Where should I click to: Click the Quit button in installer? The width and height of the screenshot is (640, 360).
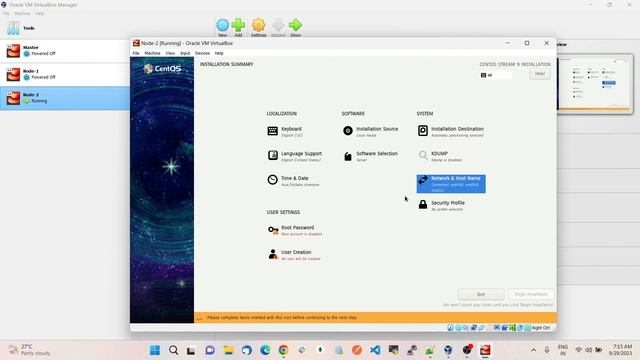pyautogui.click(x=481, y=294)
